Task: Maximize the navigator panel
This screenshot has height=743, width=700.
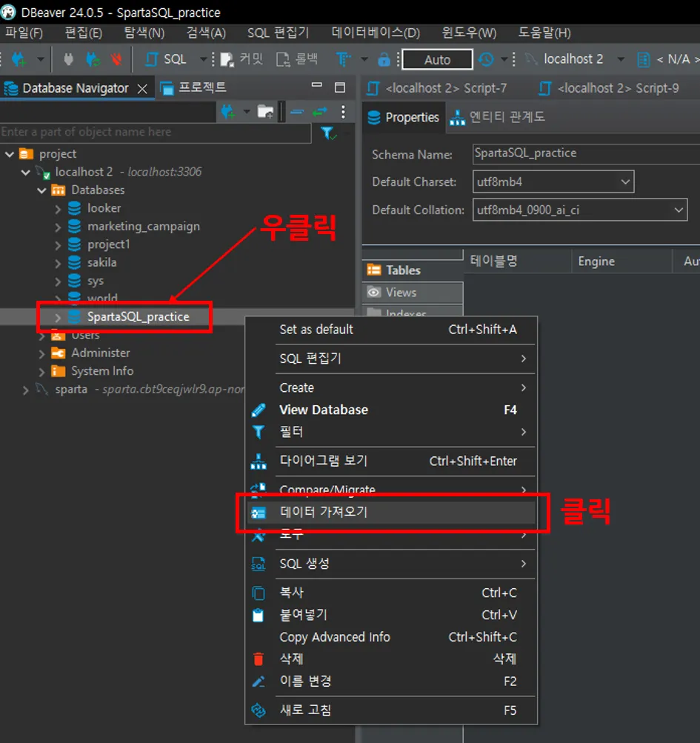Action: point(340,87)
